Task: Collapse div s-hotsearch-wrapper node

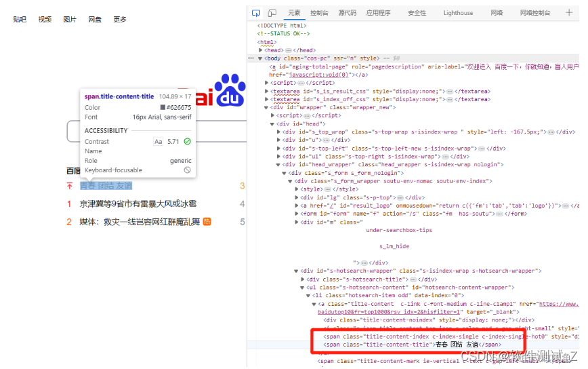Action: point(296,271)
